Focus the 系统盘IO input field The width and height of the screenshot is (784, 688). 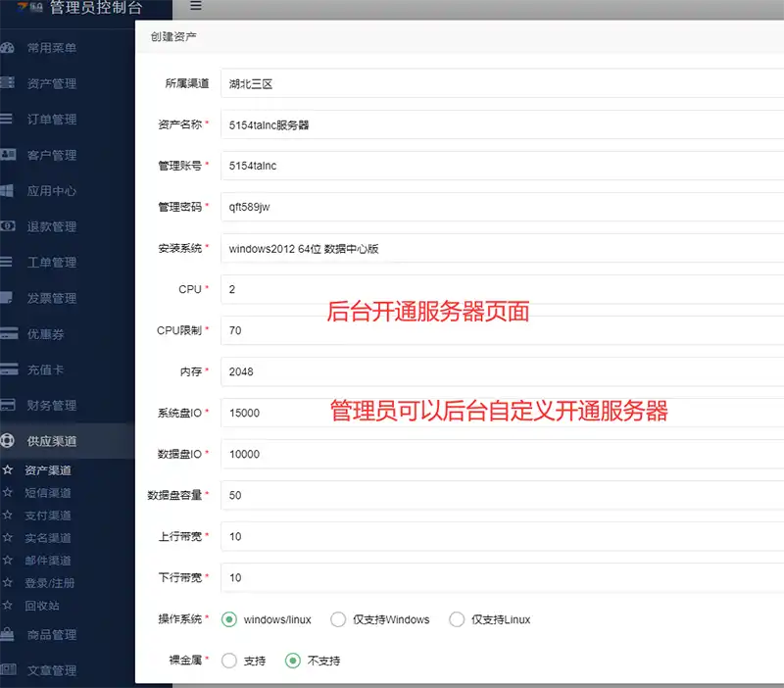[x=502, y=413]
